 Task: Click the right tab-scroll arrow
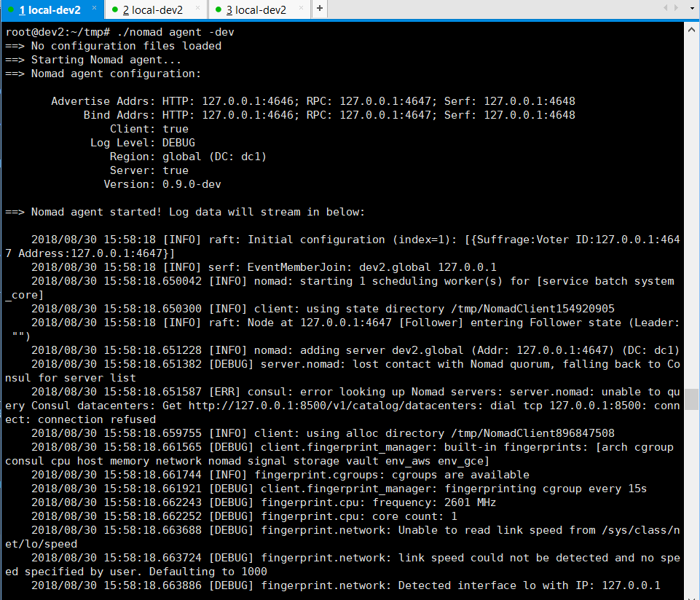click(x=677, y=7)
